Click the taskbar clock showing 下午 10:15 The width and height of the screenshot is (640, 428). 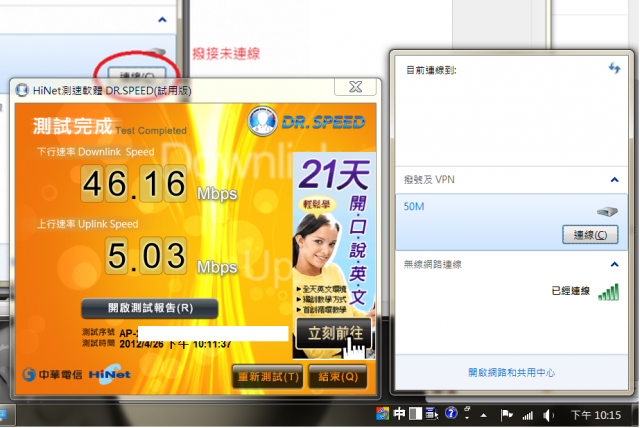point(596,415)
